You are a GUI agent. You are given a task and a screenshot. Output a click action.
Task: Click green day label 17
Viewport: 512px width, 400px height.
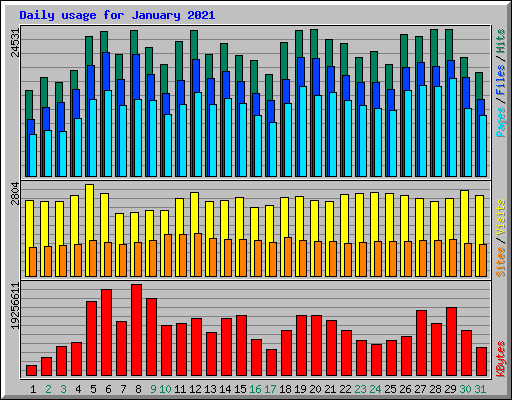[270, 389]
